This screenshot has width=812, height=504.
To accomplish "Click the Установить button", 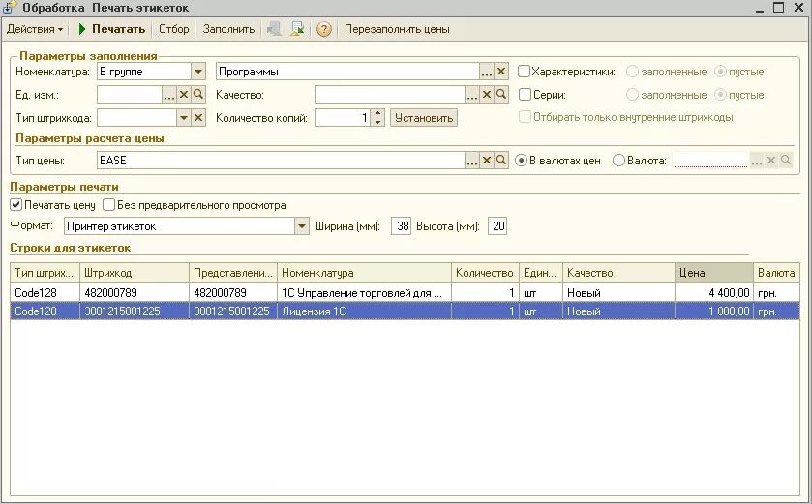I will 424,118.
